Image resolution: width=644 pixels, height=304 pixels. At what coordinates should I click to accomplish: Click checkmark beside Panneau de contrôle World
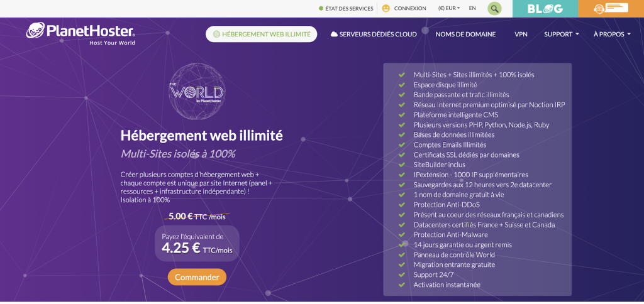402,255
